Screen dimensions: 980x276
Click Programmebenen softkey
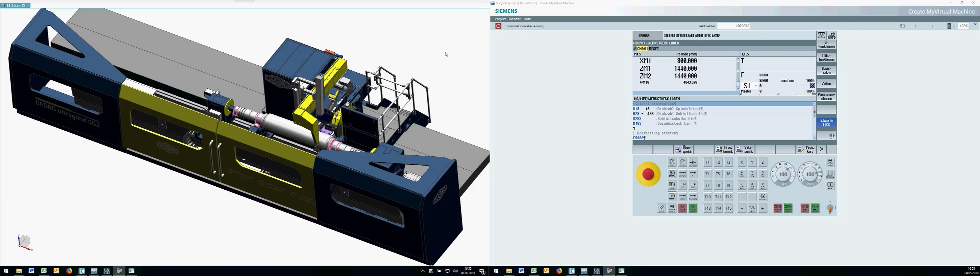pos(827,96)
